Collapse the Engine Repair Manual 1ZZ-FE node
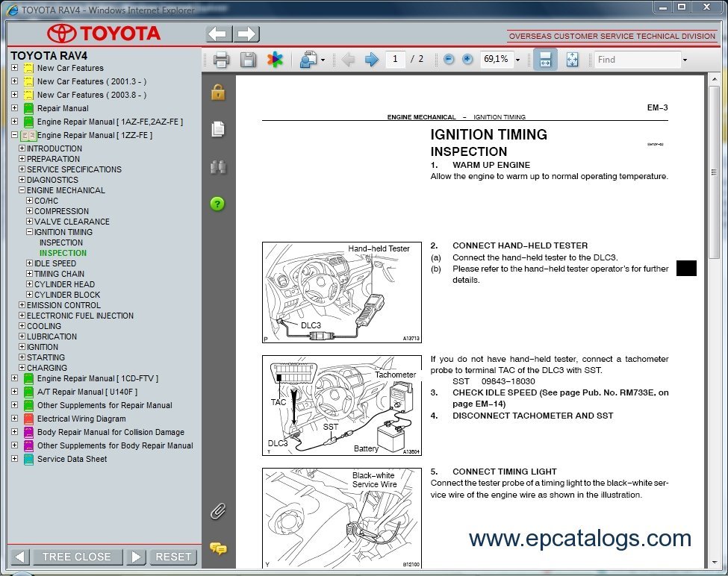 click(14, 135)
